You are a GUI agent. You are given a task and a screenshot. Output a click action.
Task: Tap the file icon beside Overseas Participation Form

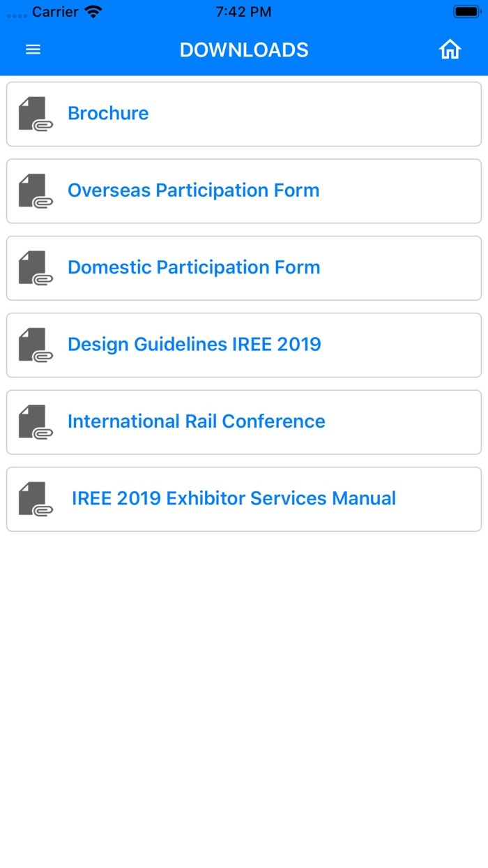tap(35, 190)
